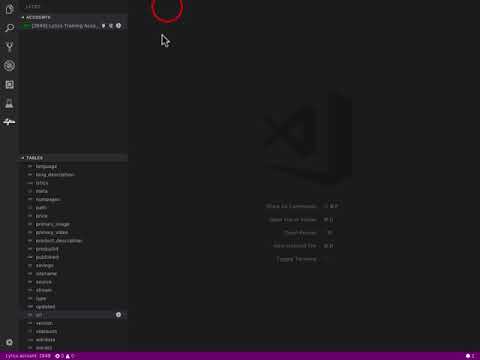Select the language table field
Screen dimensions: 480x360
pyautogui.click(x=46, y=166)
